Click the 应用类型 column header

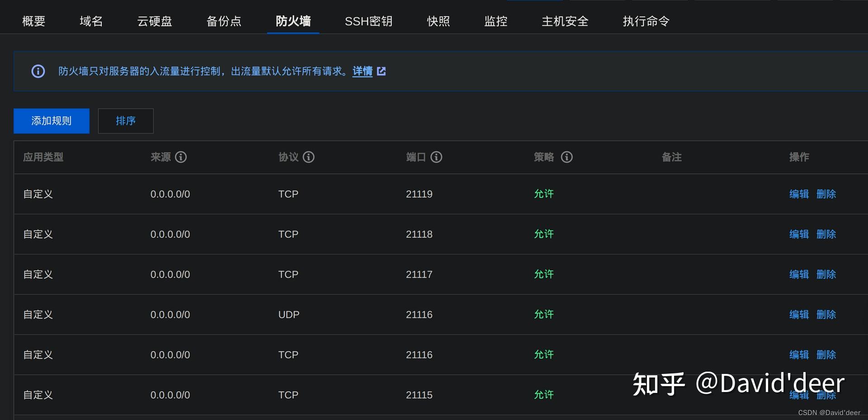[43, 157]
